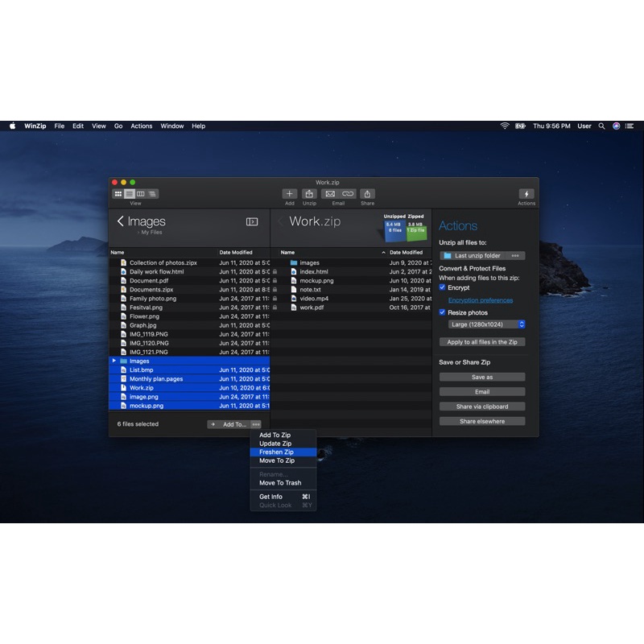The image size is (644, 644).
Task: Click the link chain icon
Action: [348, 194]
